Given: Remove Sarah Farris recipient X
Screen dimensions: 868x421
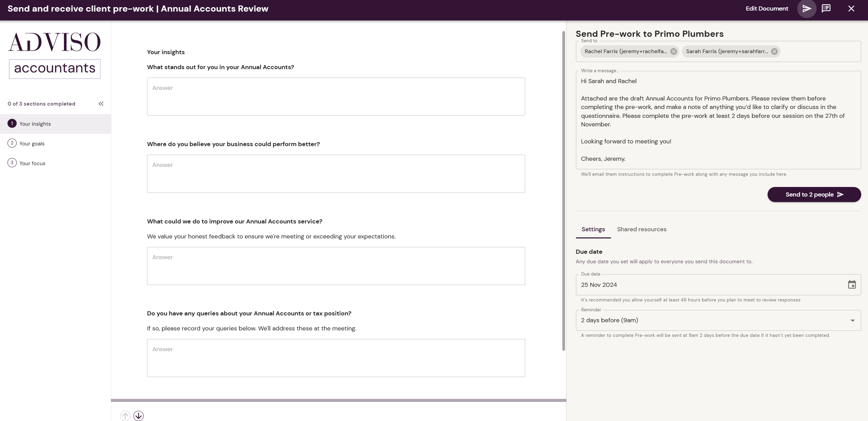Looking at the screenshot, I should (775, 51).
